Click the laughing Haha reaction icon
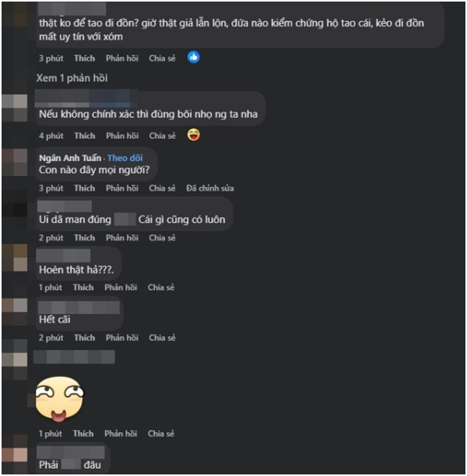 click(193, 135)
